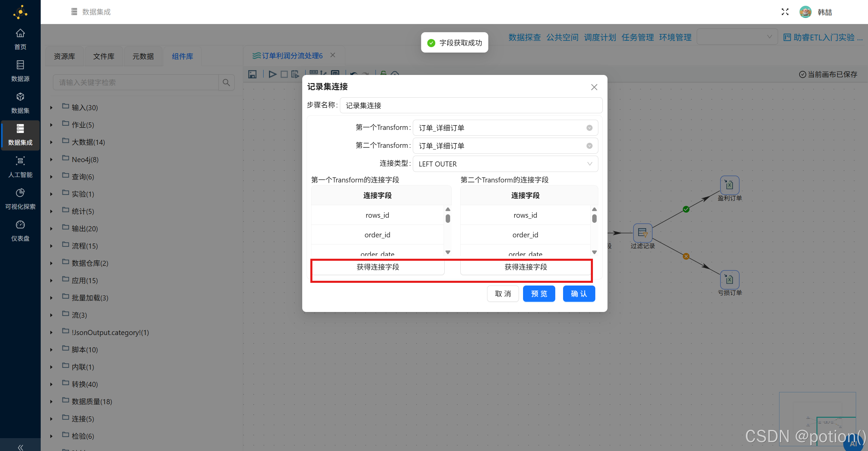Switch to the 资源库 tab

pyautogui.click(x=64, y=56)
